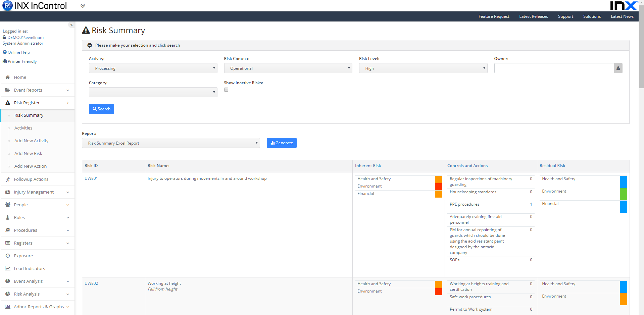Click the INX brand logo at top right

point(624,5)
